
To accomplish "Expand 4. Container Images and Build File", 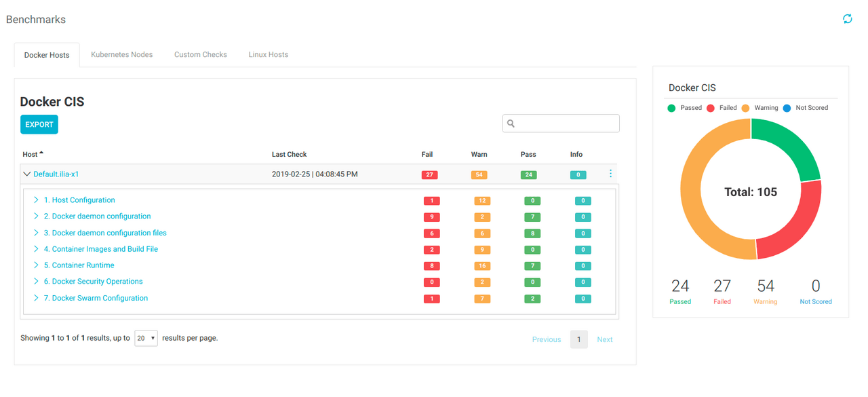I will point(36,249).
